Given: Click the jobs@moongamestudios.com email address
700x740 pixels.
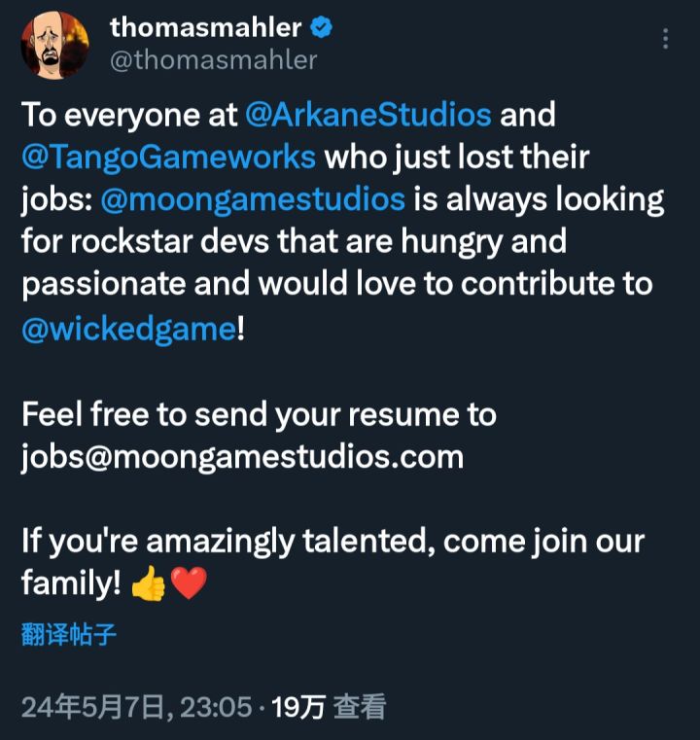Looking at the screenshot, I should pos(242,456).
